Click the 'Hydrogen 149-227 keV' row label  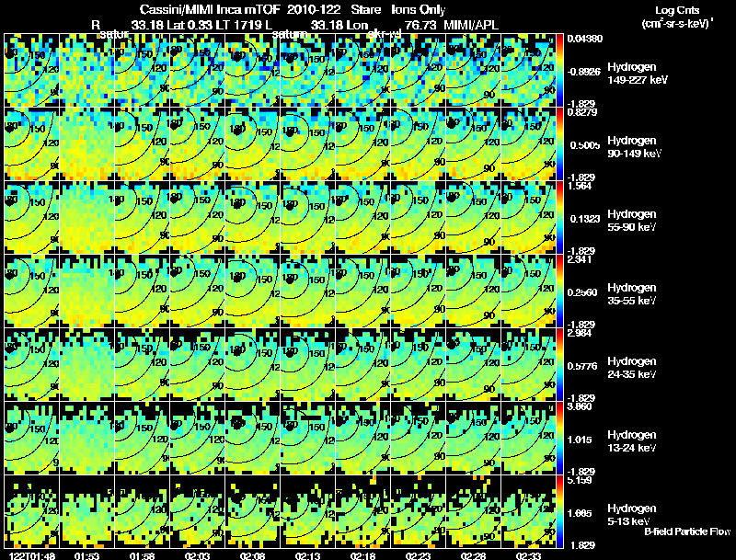tap(638, 74)
